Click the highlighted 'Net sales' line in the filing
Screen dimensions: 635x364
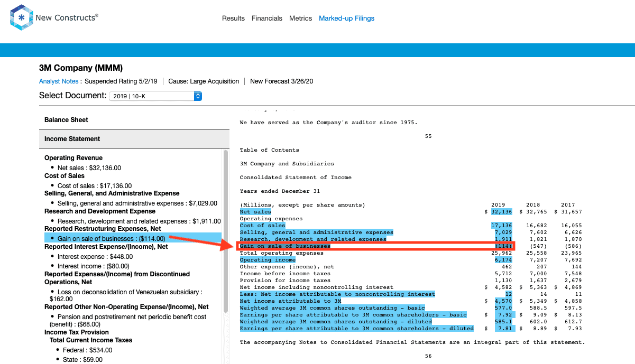click(255, 212)
